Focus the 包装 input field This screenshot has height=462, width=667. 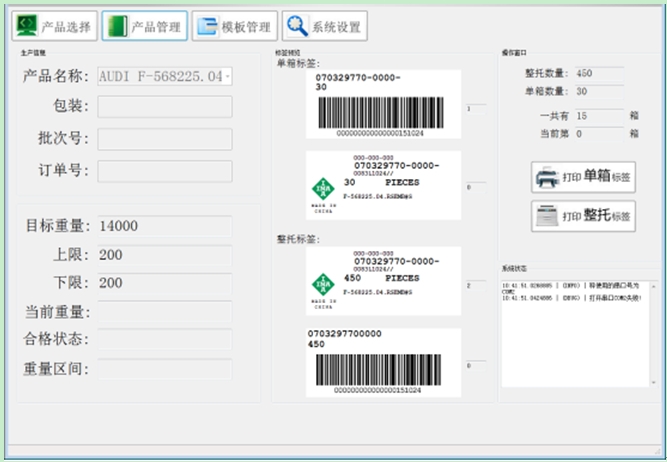click(164, 107)
